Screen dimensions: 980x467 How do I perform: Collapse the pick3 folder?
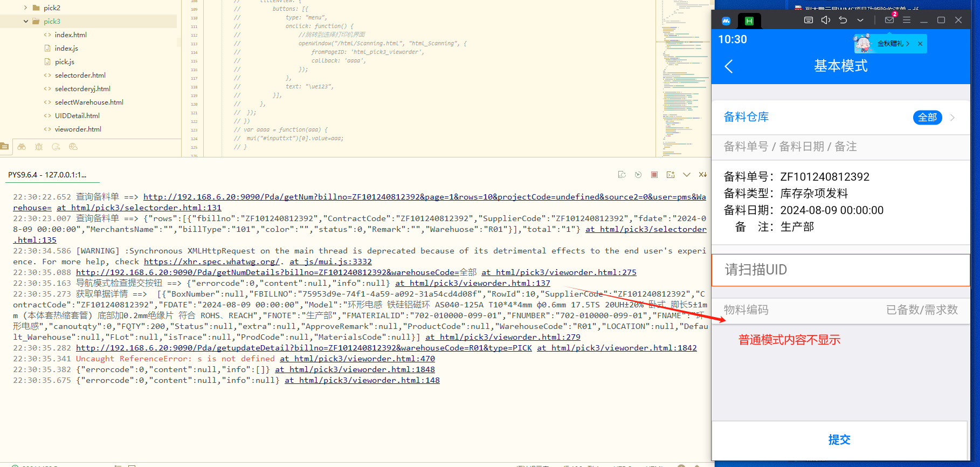pos(26,22)
